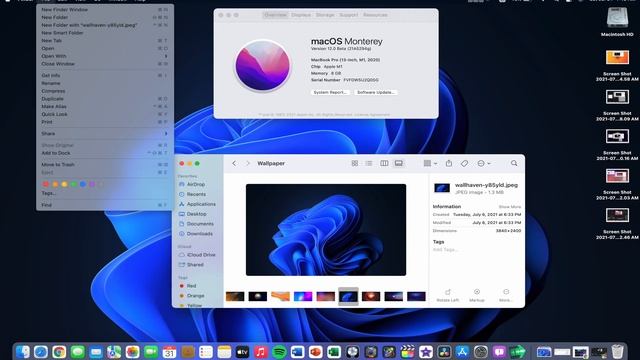640x360 pixels.
Task: Select Quick Look from the File menu
Action: 104,114
